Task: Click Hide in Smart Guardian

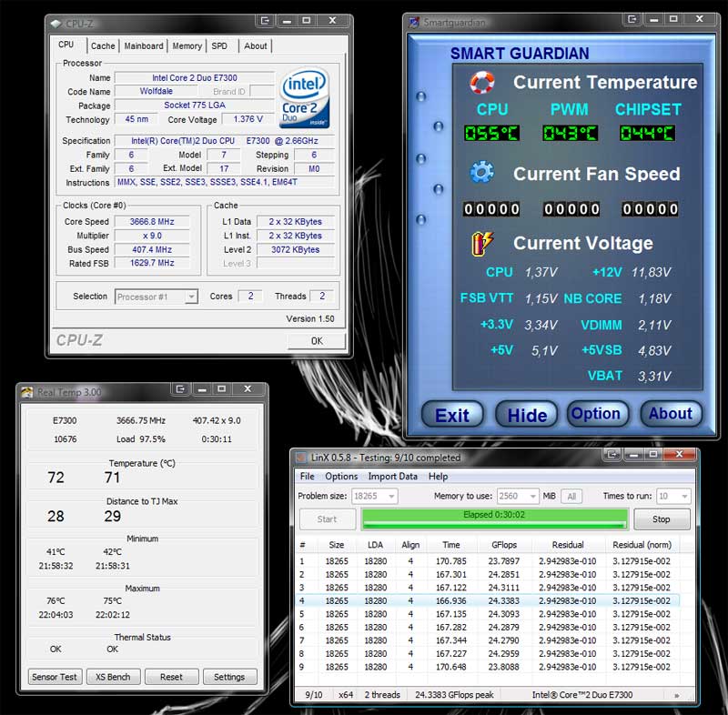Action: [x=527, y=415]
